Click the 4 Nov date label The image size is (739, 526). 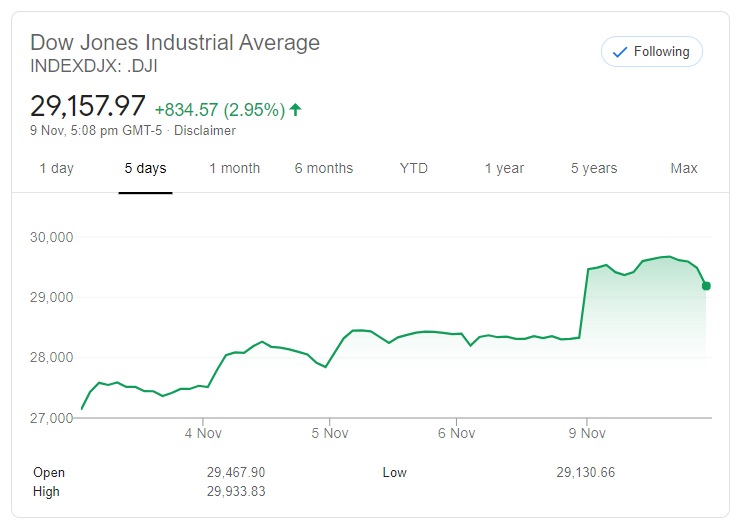pos(203,433)
